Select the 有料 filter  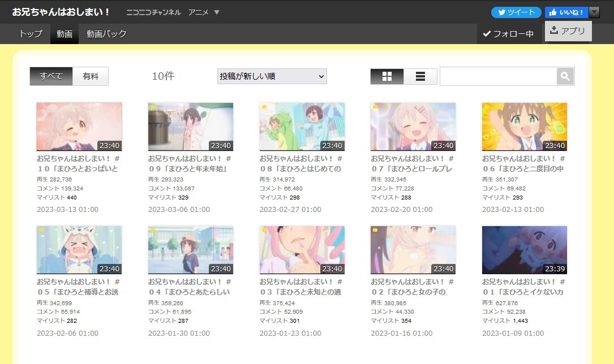click(x=91, y=76)
